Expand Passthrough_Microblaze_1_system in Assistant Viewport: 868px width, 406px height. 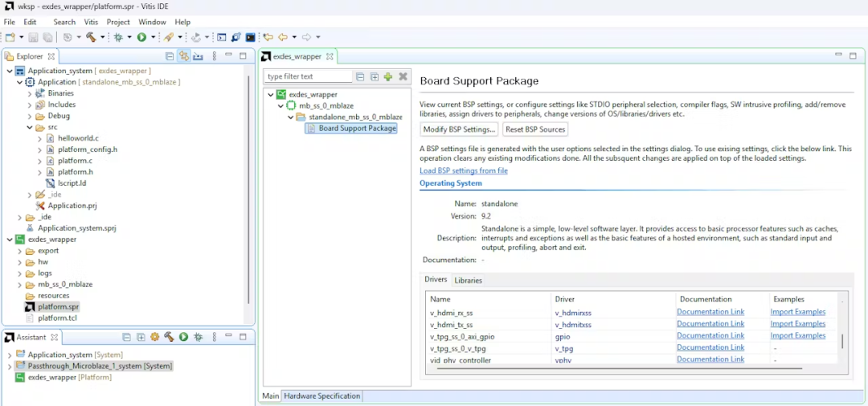pyautogui.click(x=10, y=366)
